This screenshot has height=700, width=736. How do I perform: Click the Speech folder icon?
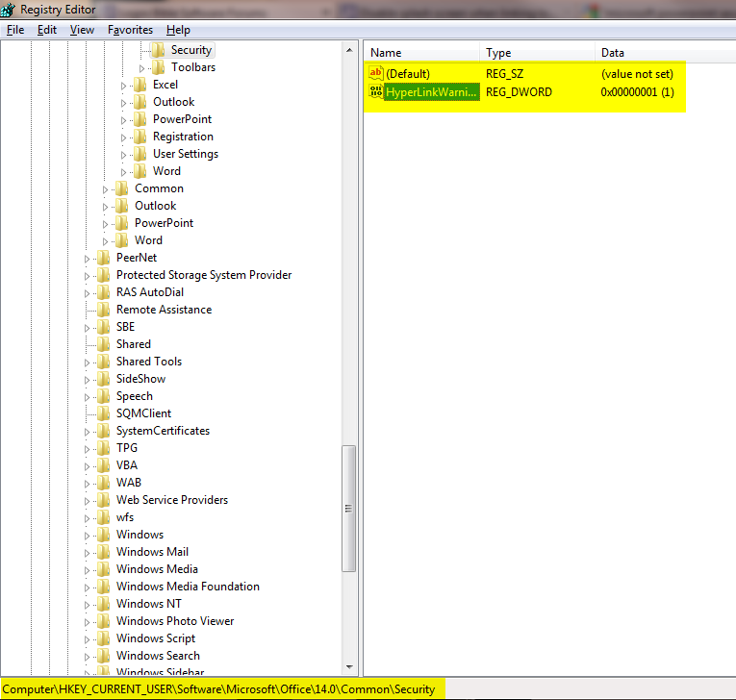pos(103,396)
